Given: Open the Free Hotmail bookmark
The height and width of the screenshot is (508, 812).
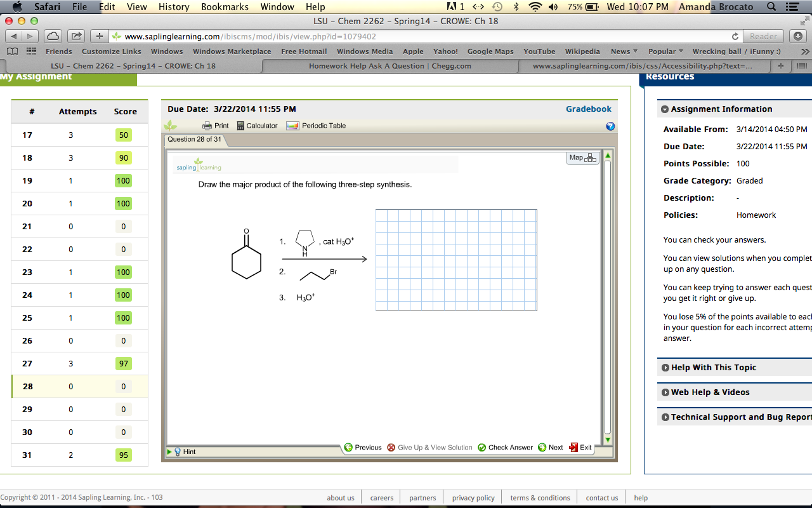Looking at the screenshot, I should click(x=304, y=51).
